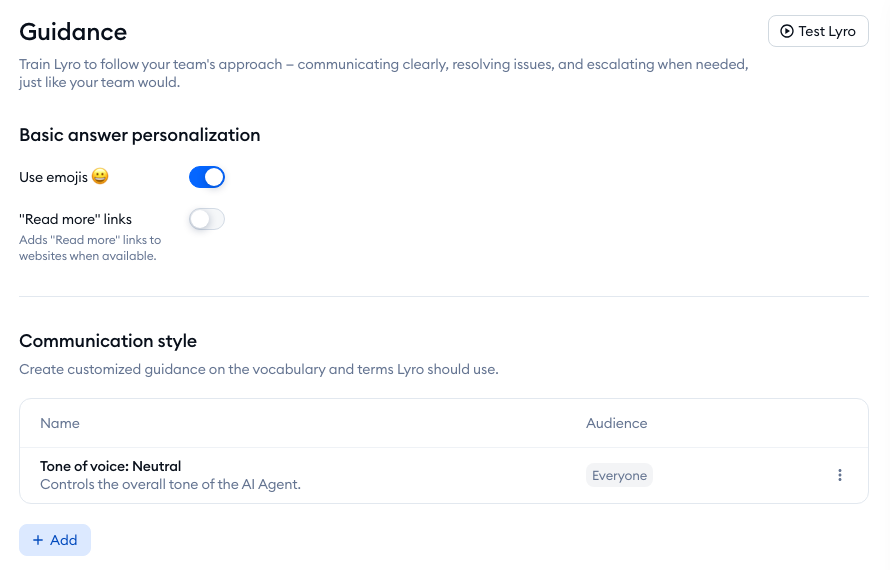Disable the Use emojis toggle
The height and width of the screenshot is (570, 890).
(207, 177)
